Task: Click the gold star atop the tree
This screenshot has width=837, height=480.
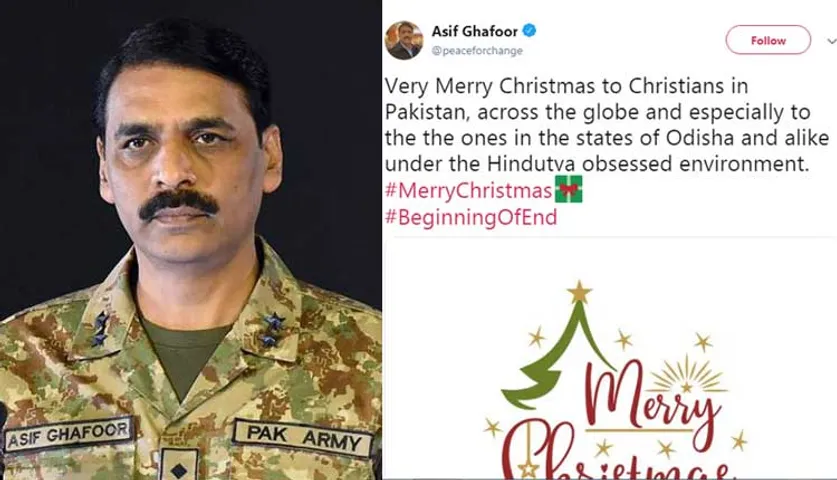Action: point(579,292)
